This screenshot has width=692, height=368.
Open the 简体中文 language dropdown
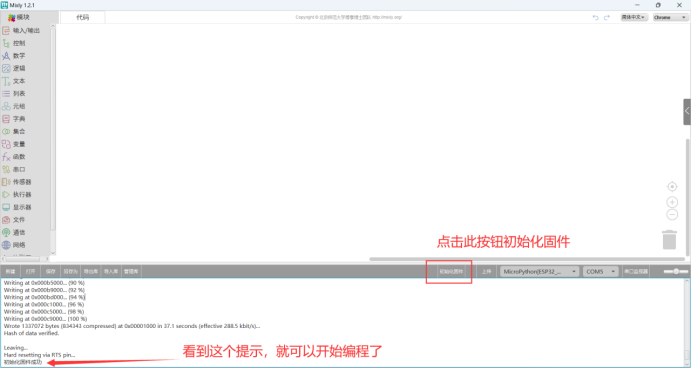click(x=634, y=17)
